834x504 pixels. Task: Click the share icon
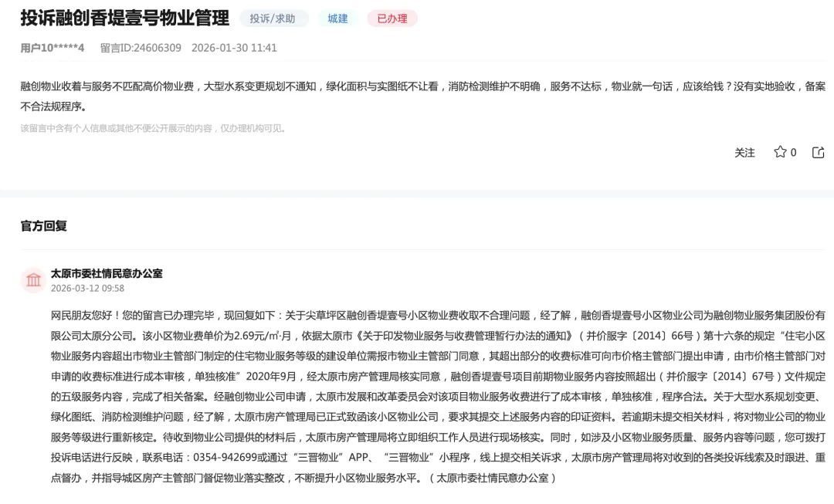click(x=818, y=153)
